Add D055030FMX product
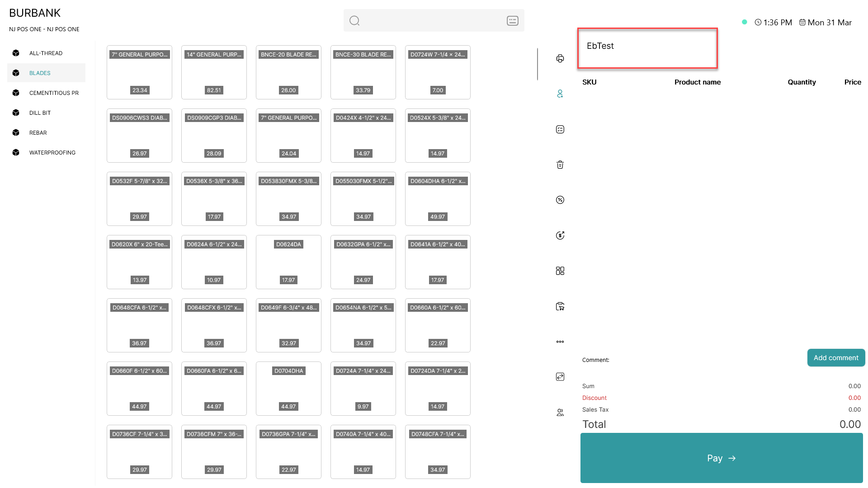The image size is (868, 488). tap(363, 199)
